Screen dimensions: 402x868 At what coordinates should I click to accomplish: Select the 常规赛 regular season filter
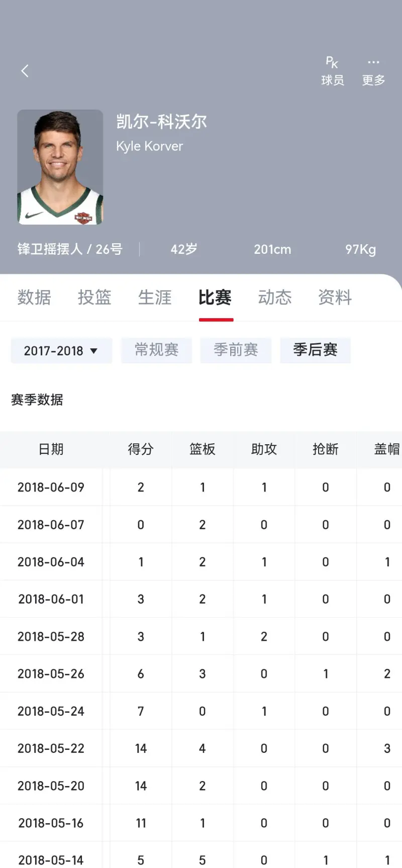(x=156, y=350)
